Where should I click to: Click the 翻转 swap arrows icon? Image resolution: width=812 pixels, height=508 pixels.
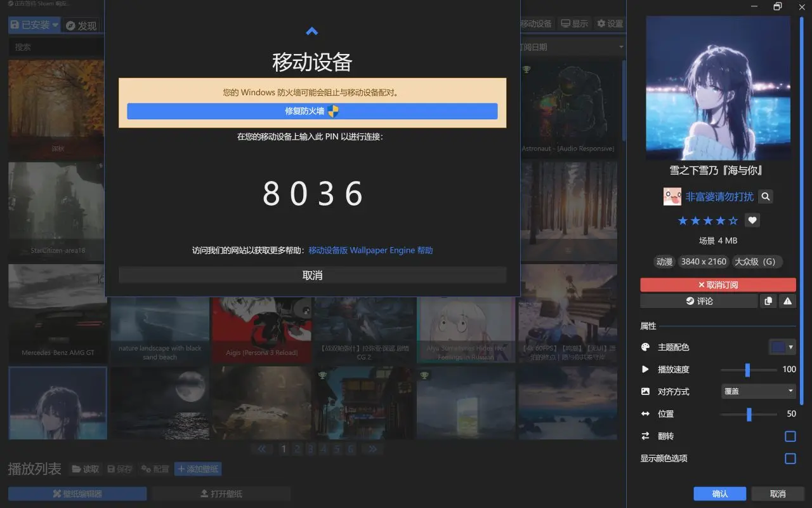[x=646, y=436]
